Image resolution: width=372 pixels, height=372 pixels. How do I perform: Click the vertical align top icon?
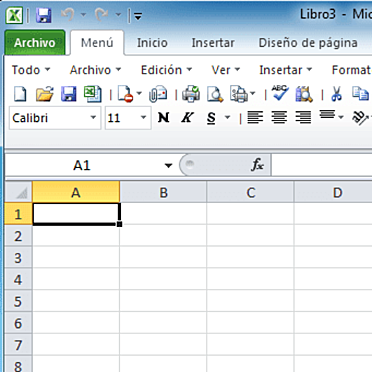(x=327, y=115)
